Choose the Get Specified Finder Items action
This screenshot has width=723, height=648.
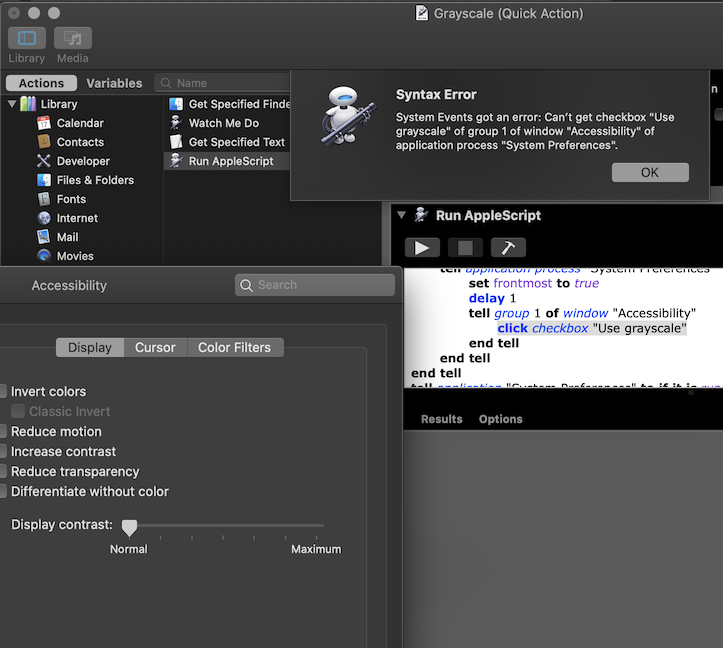coord(228,104)
